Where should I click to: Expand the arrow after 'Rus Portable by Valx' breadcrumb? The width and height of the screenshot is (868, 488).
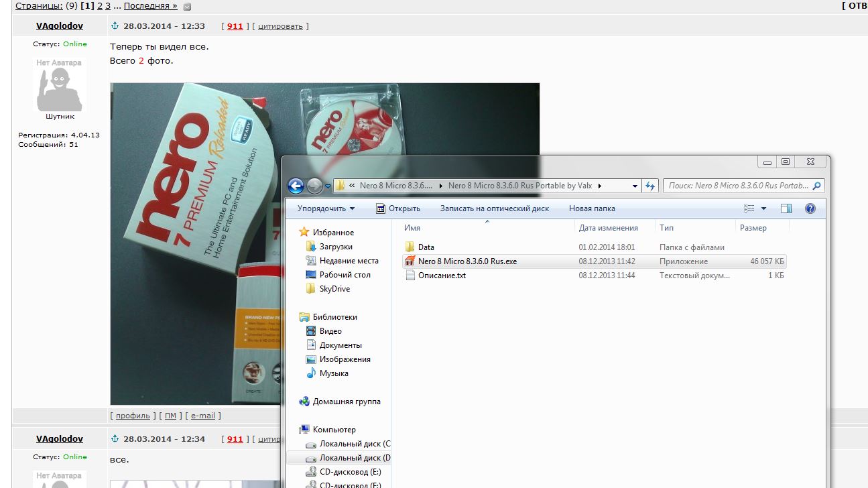tap(599, 186)
